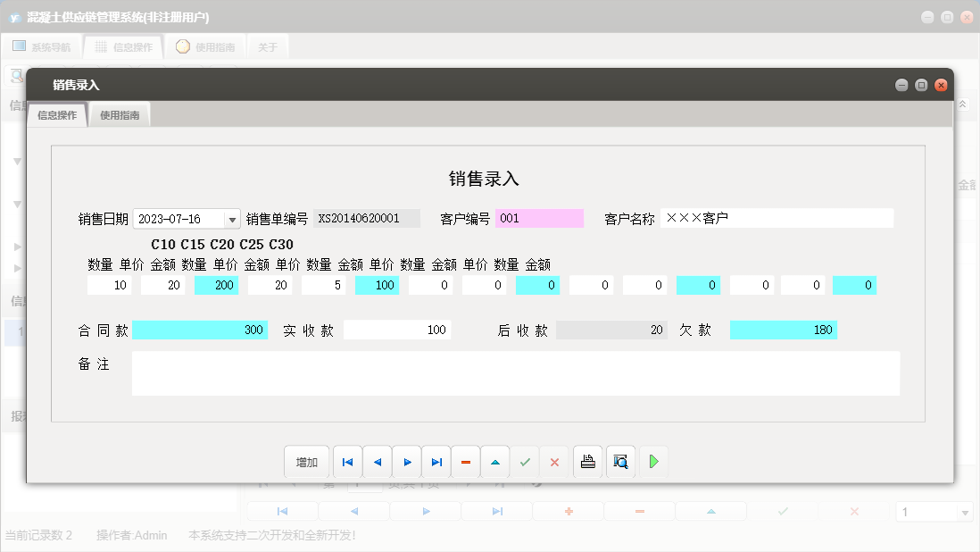Select the 信息操作 tab in the dialog
The height and width of the screenshot is (552, 980).
coord(56,114)
